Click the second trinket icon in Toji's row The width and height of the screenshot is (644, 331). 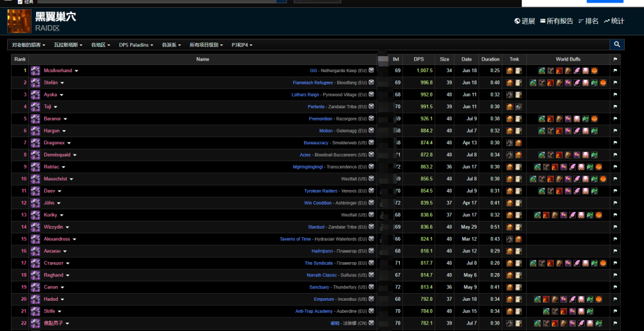pos(518,107)
